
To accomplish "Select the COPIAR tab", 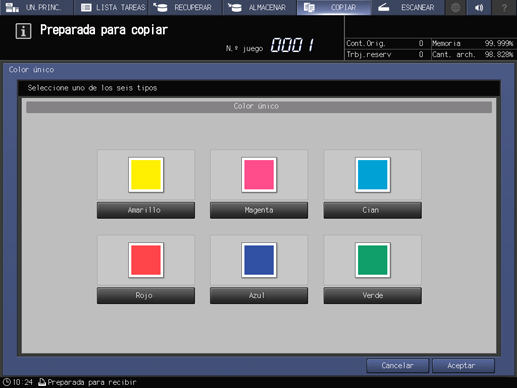I will point(334,7).
